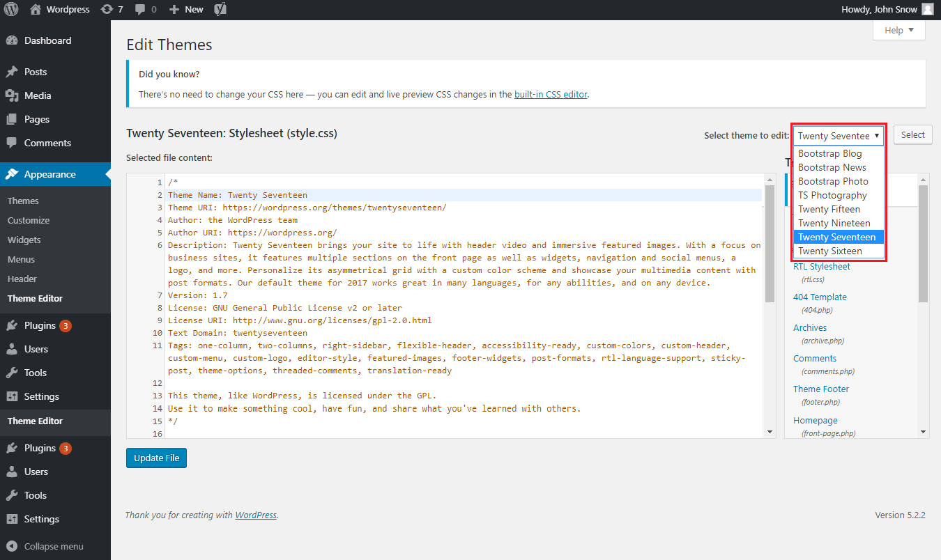The height and width of the screenshot is (560, 941).
Task: Open the WordPress logo menu
Action: tap(11, 10)
